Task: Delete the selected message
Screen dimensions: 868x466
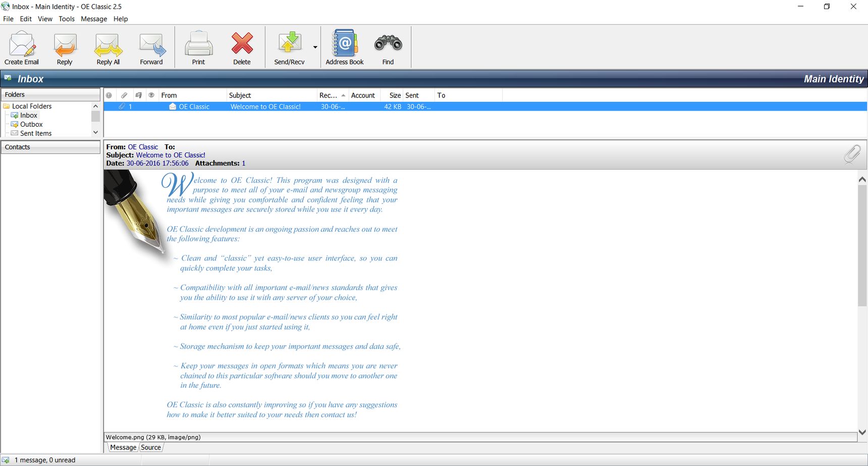Action: [242, 47]
